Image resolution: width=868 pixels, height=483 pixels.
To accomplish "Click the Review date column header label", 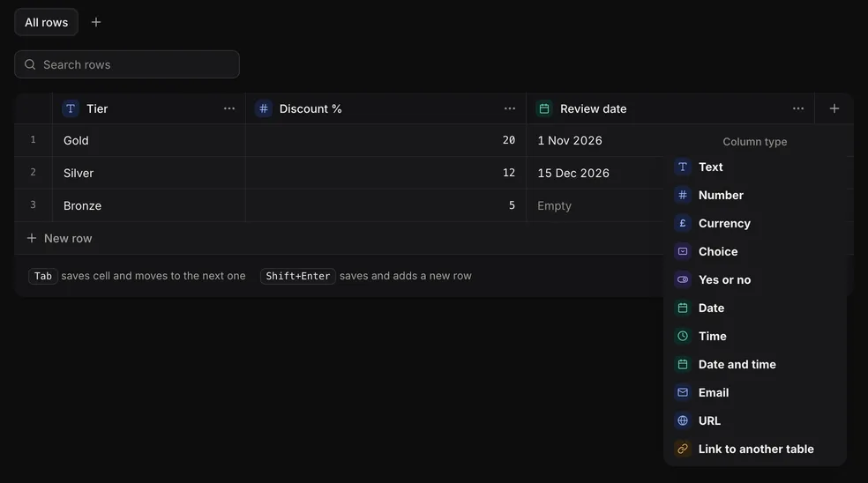I will pyautogui.click(x=593, y=109).
